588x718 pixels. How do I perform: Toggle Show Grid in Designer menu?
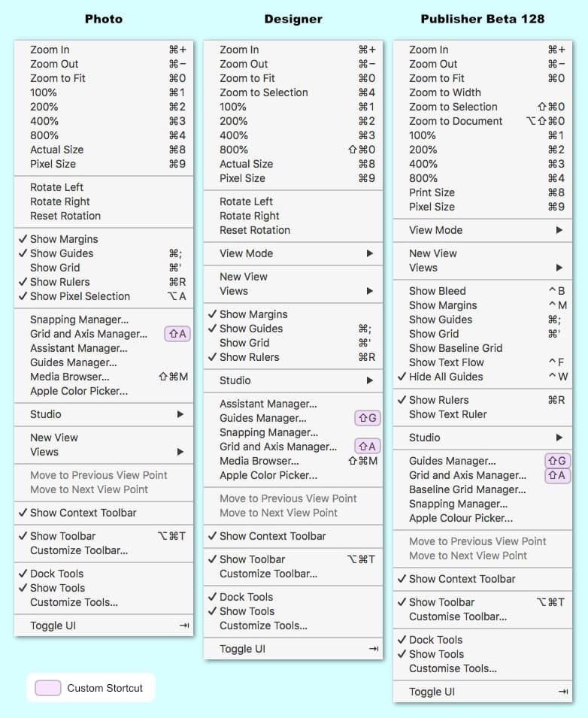click(x=293, y=343)
